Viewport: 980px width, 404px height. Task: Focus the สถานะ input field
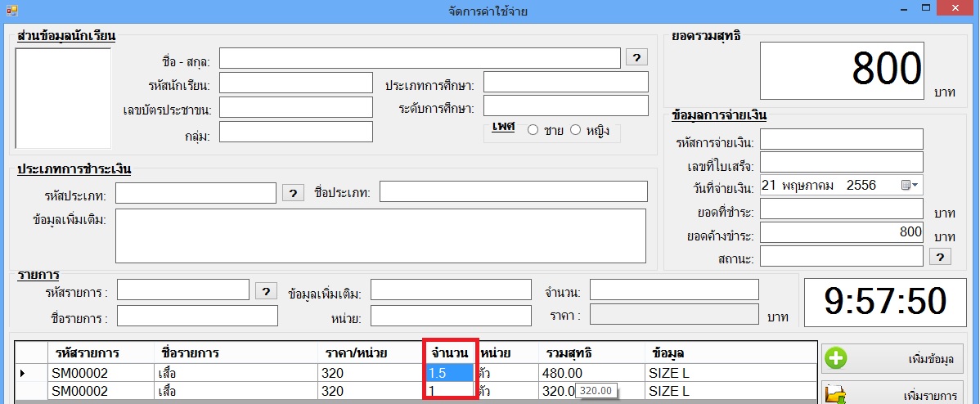[x=841, y=255]
